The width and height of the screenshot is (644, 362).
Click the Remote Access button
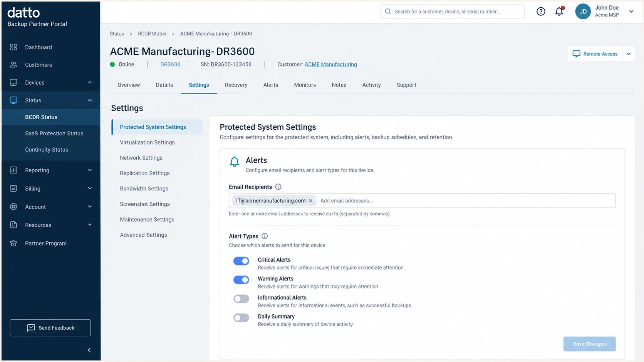click(x=595, y=54)
